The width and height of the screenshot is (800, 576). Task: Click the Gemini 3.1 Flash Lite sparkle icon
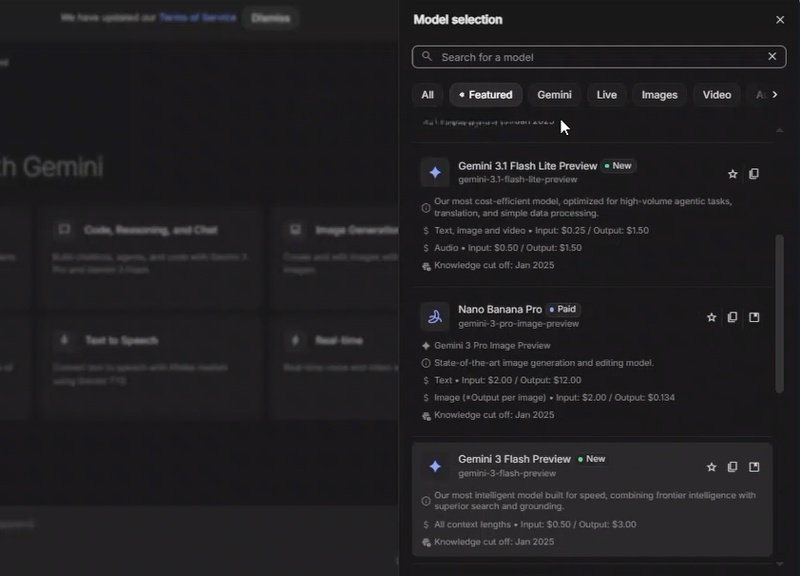(435, 172)
